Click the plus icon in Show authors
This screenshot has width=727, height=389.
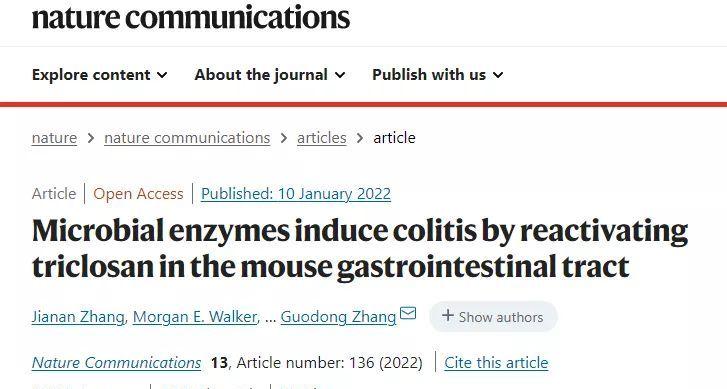pos(447,316)
